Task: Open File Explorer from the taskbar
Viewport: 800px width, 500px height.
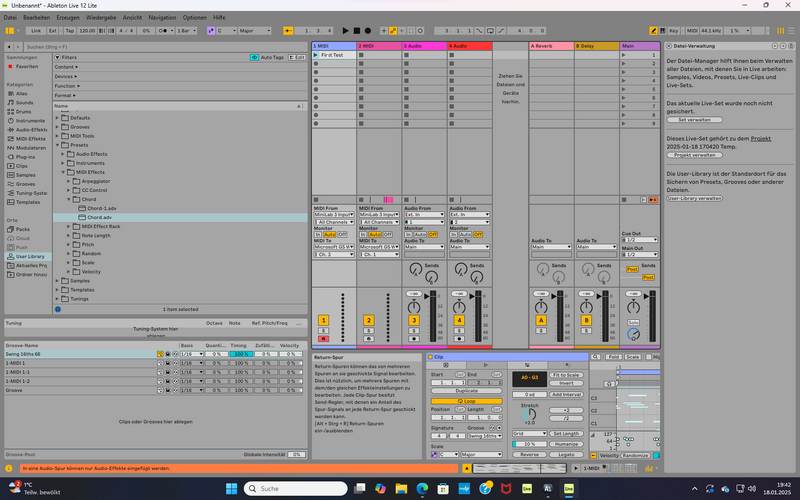Action: click(401, 488)
